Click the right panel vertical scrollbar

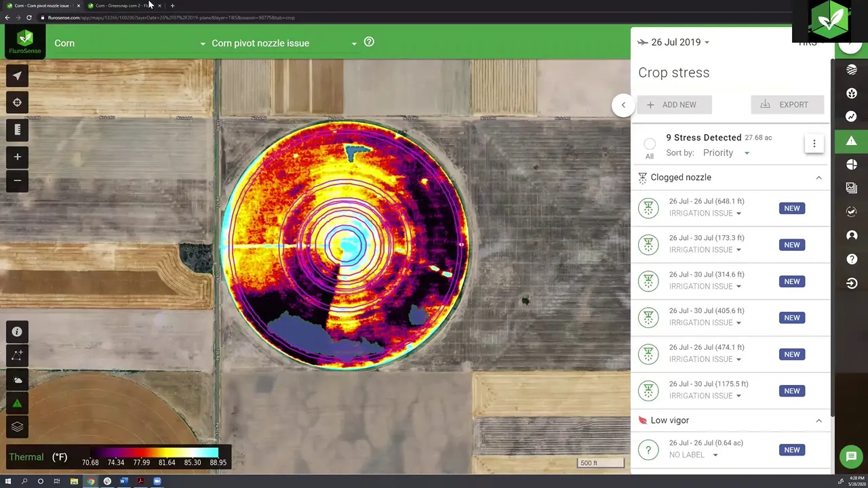(x=832, y=237)
